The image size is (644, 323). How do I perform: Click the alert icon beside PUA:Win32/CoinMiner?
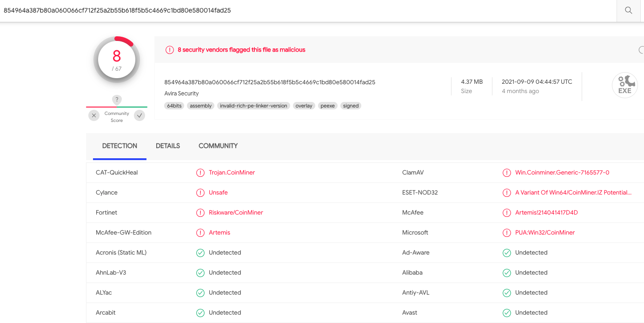pos(507,233)
